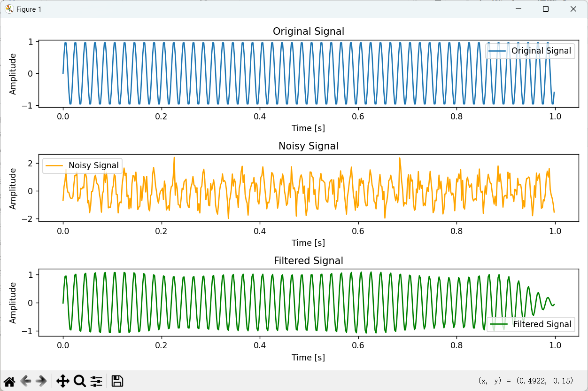This screenshot has width=588, height=391.
Task: Click the 0.6 x-tick under the Original Signal plot
Action: (x=358, y=117)
